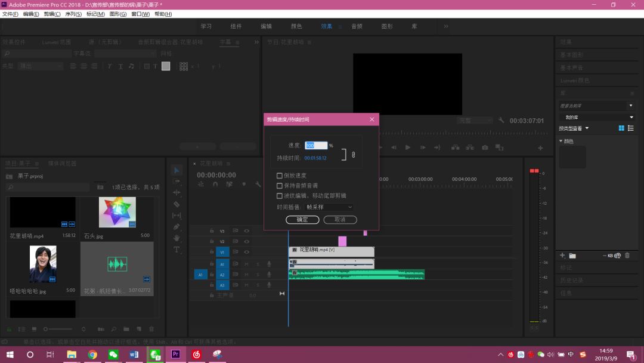Image resolution: width=644 pixels, height=363 pixels.
Task: Select the Ripple Edit tool
Action: 177,192
